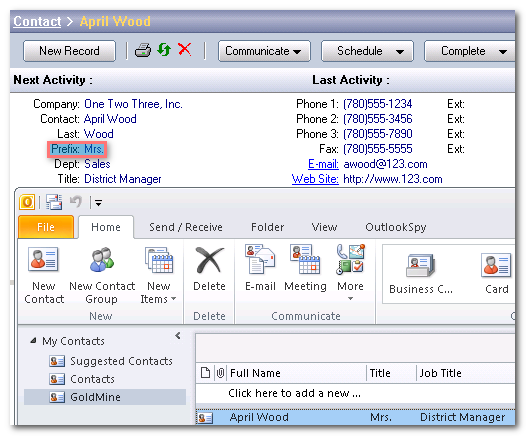Switch to the View tab
Screen dimensions: 526x436
324,227
